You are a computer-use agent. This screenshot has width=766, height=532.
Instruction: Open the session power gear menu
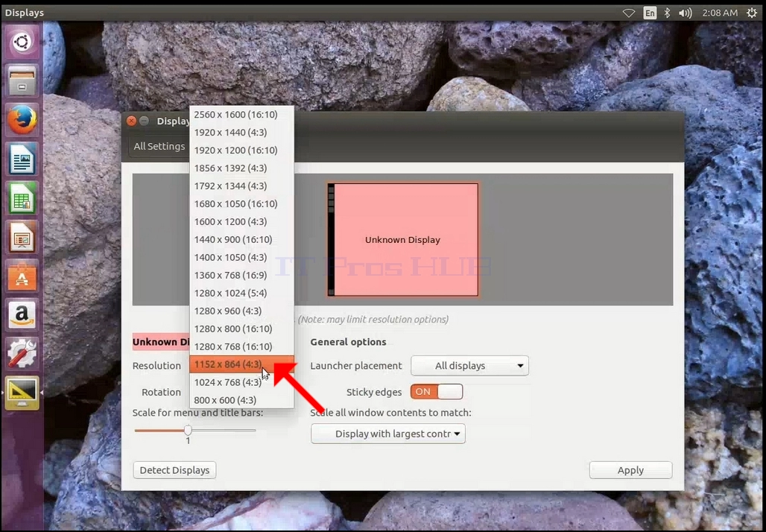[752, 13]
